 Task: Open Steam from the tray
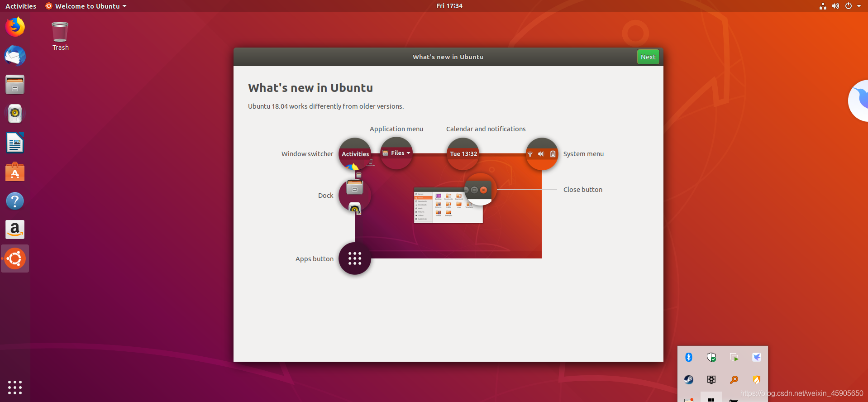pyautogui.click(x=689, y=379)
